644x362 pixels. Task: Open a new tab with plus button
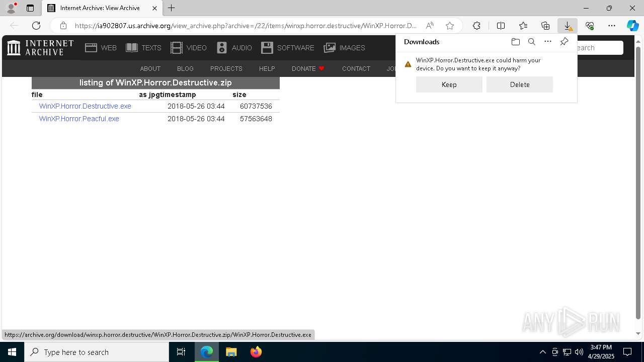(172, 8)
